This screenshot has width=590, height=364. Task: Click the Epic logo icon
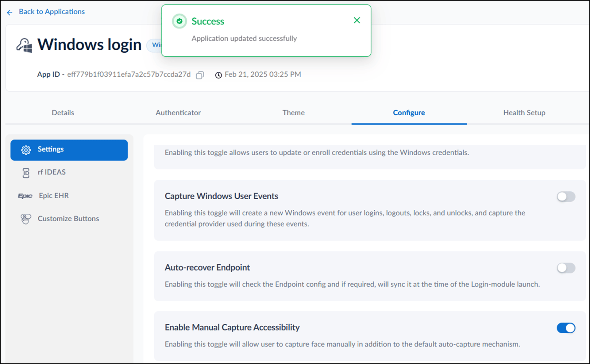click(25, 196)
